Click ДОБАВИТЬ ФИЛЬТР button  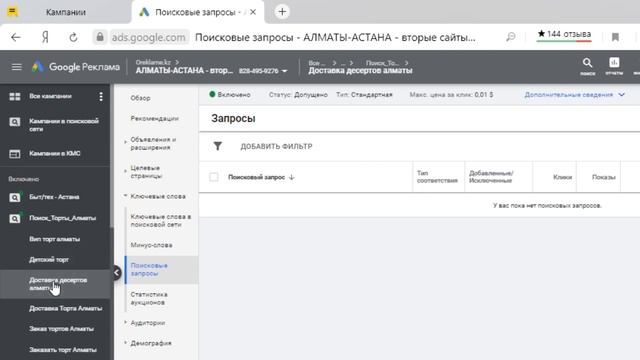coord(276,146)
